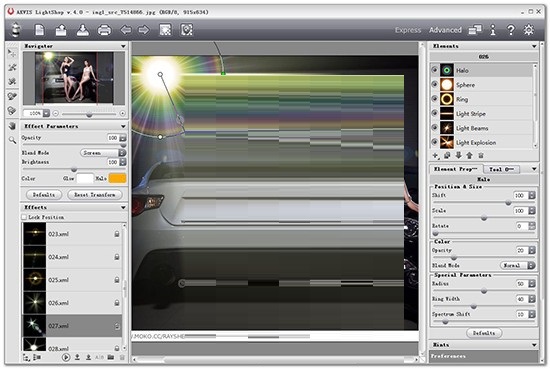550x369 pixels.
Task: Click the Opacity value field in Effect Parameters
Action: 113,138
